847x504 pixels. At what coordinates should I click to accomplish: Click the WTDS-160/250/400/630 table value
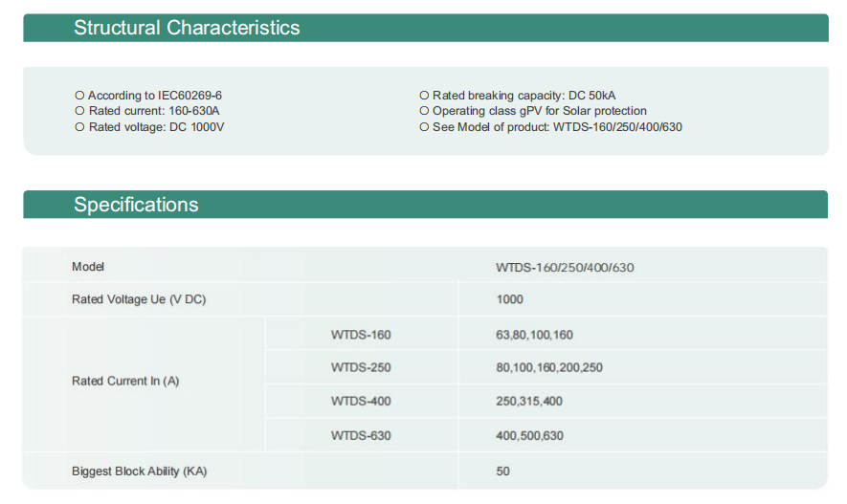[565, 268]
